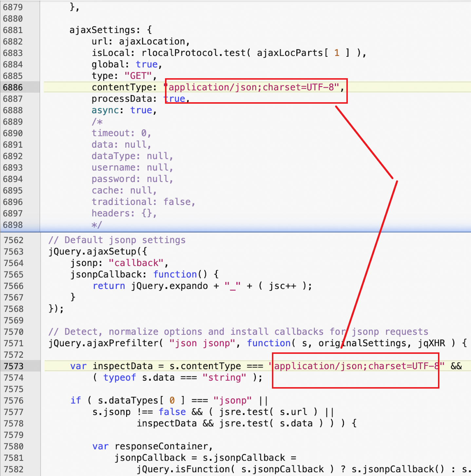Click the "jQuery.ajaxPrefilter(" call
471x476 pixels.
[x=106, y=343]
